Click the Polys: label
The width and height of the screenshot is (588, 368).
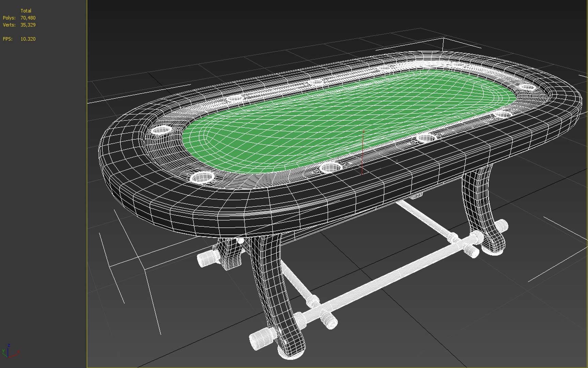(9, 18)
